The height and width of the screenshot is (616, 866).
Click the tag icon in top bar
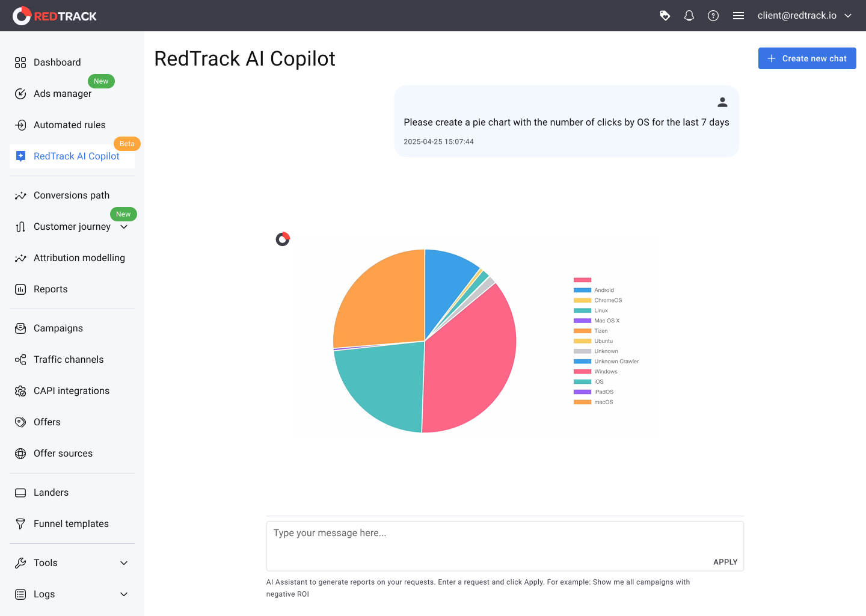(665, 16)
